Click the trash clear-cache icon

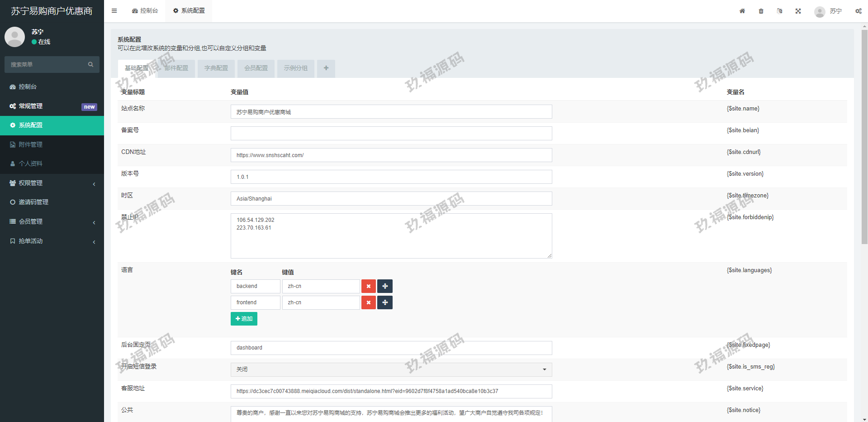click(x=761, y=11)
